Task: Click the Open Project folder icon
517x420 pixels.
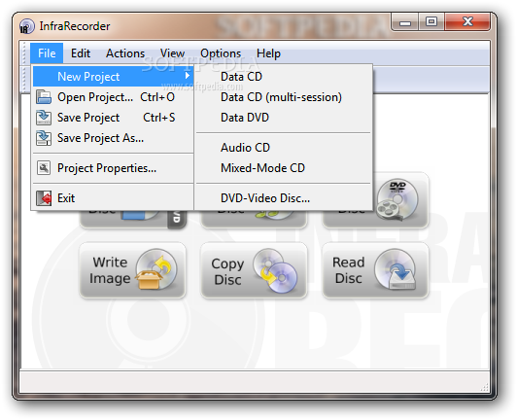Action: pos(44,97)
